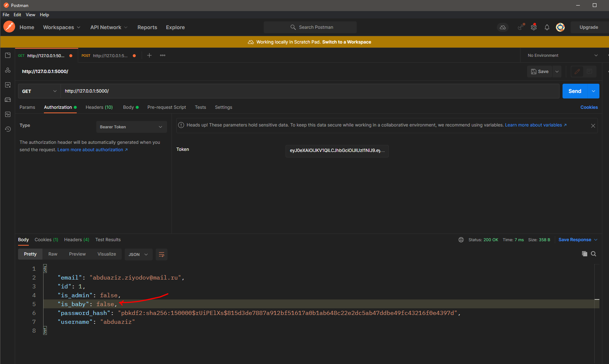Viewport: 609px width, 364px height.
Task: Copy the response body with copy icon
Action: 585,254
